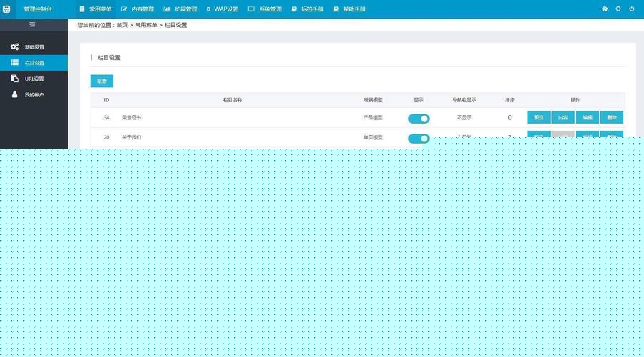This screenshot has height=357, width=644.
Task: Collapse the sidebar with the fold icon
Action: click(x=32, y=25)
